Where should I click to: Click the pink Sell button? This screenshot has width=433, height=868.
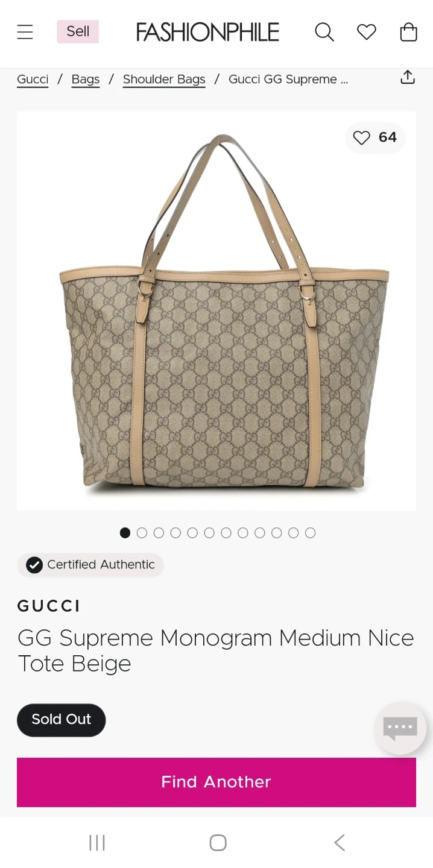(78, 32)
